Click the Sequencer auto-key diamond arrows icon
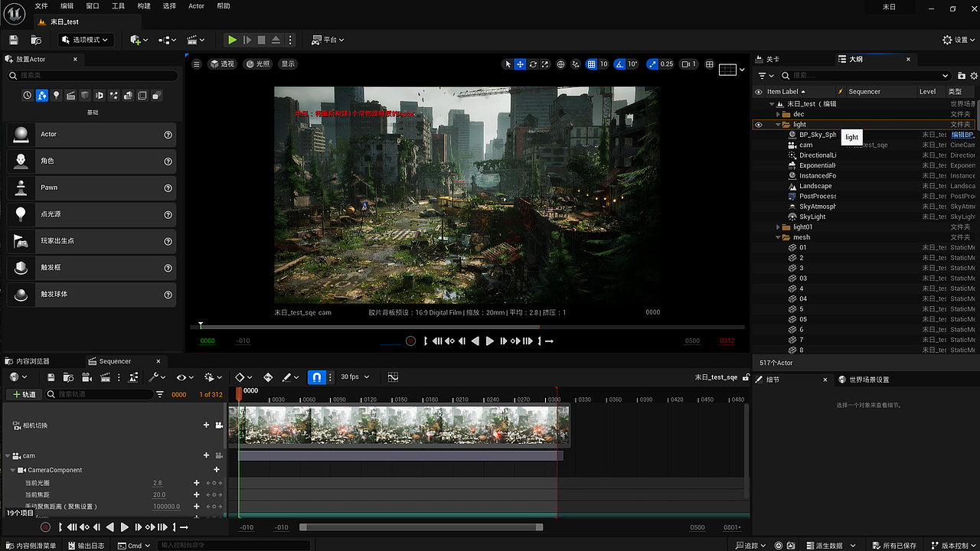980x551 pixels. [x=268, y=377]
